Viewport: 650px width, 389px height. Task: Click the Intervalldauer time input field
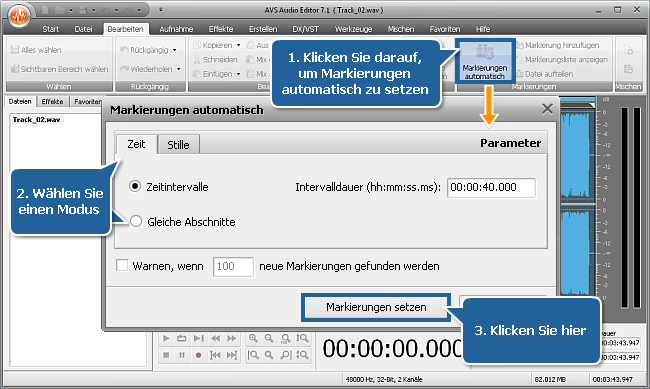[491, 187]
